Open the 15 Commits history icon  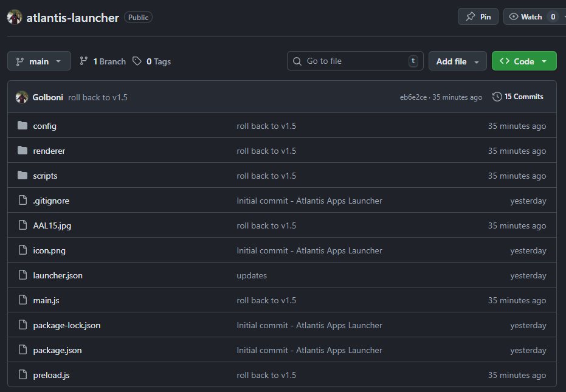[497, 97]
